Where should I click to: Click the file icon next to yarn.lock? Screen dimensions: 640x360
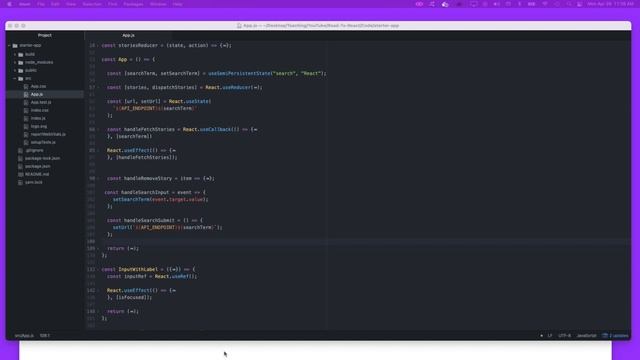coord(20,182)
